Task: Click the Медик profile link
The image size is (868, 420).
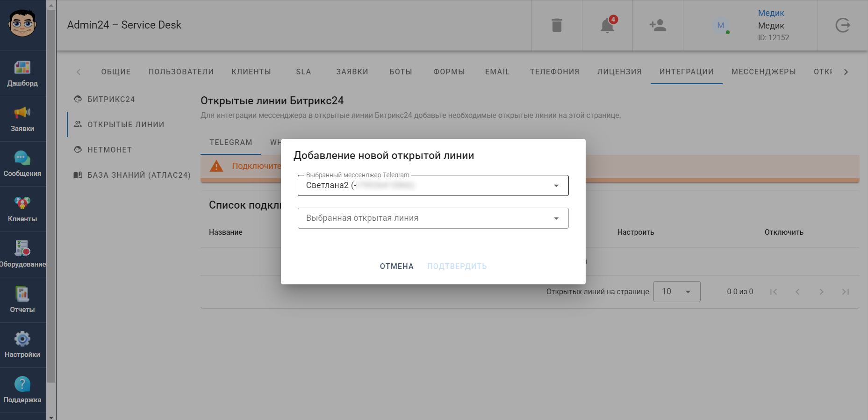Action: (x=771, y=13)
